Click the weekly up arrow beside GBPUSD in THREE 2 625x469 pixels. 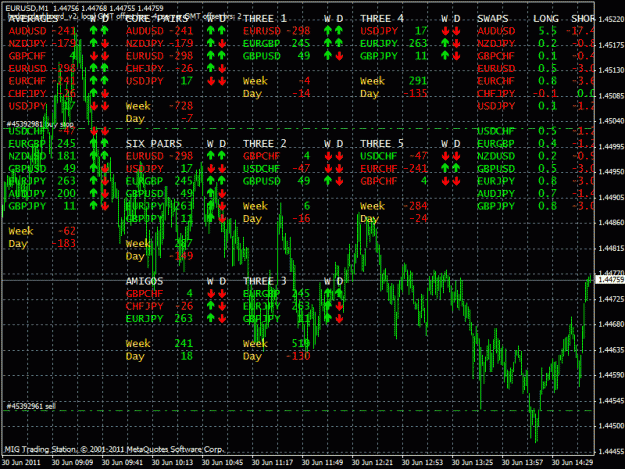(x=328, y=181)
